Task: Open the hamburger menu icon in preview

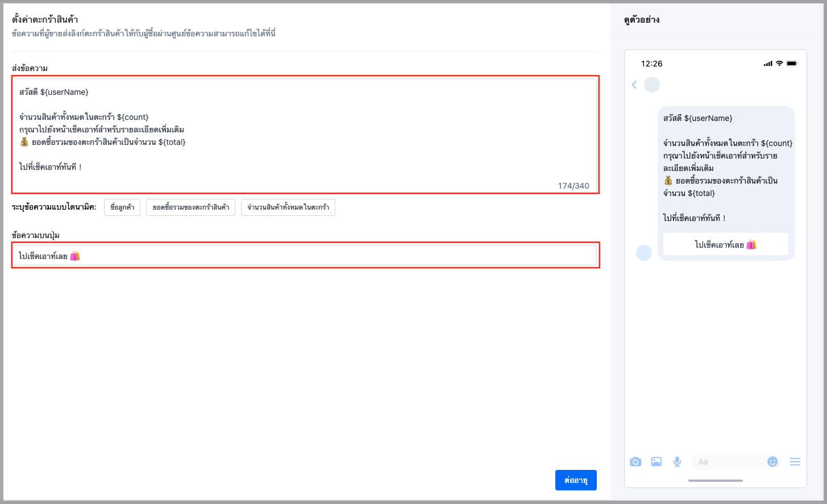Action: (x=795, y=462)
